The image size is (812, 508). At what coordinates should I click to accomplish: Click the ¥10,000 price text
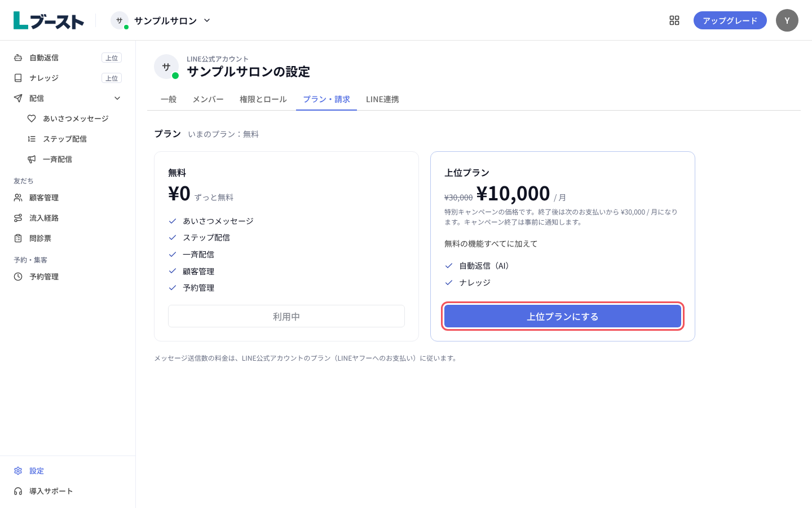coord(513,193)
